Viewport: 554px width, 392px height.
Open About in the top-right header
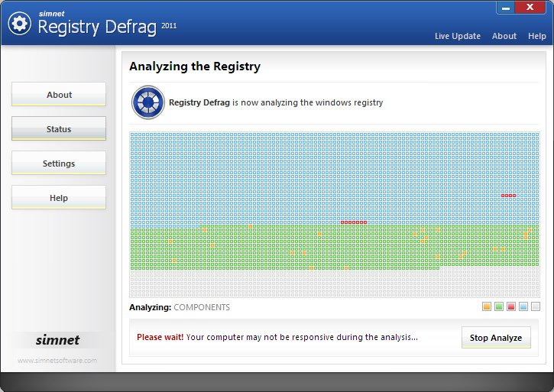click(504, 36)
